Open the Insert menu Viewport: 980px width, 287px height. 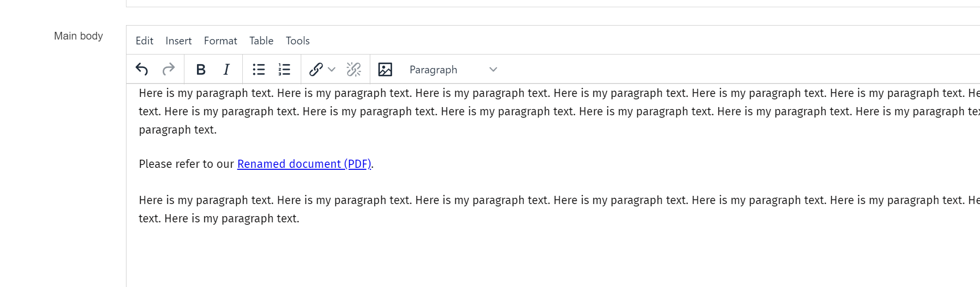178,41
